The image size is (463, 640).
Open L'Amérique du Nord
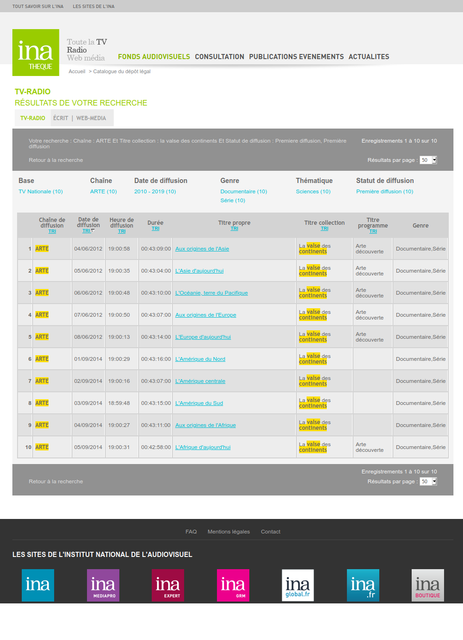coord(200,359)
